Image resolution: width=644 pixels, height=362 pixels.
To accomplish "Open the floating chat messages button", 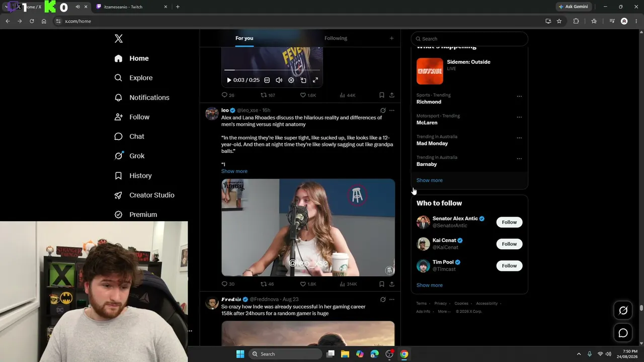I will pos(623,333).
